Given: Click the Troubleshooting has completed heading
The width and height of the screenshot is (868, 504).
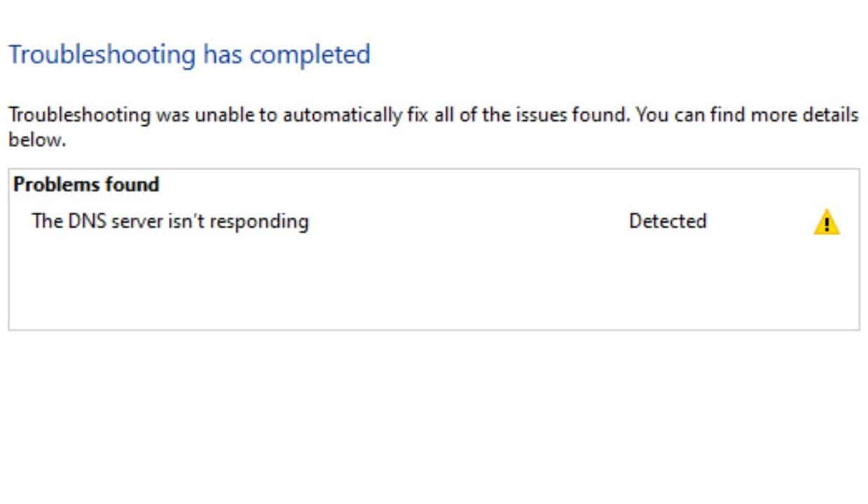Looking at the screenshot, I should click(x=188, y=54).
